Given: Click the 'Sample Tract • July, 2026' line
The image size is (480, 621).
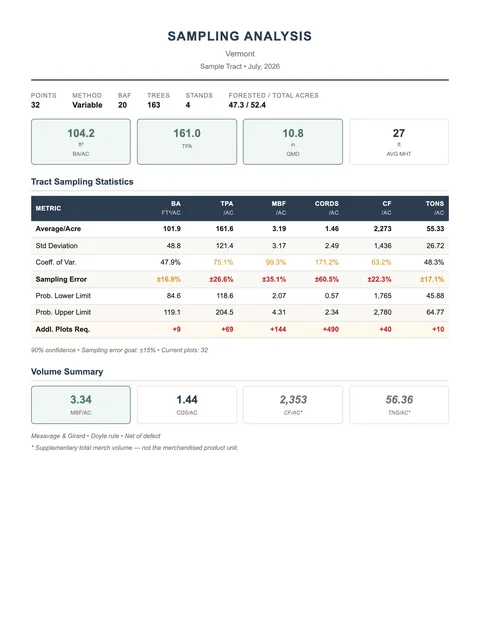Looking at the screenshot, I should (240, 66).
